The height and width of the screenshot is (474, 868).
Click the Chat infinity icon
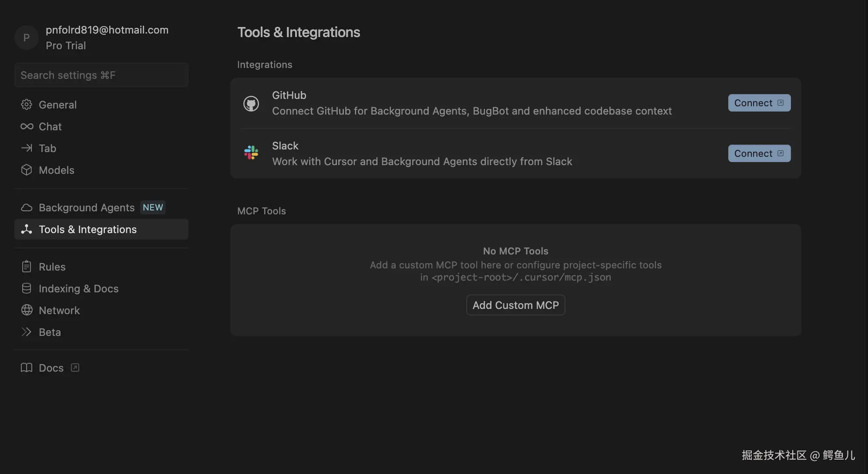click(27, 126)
